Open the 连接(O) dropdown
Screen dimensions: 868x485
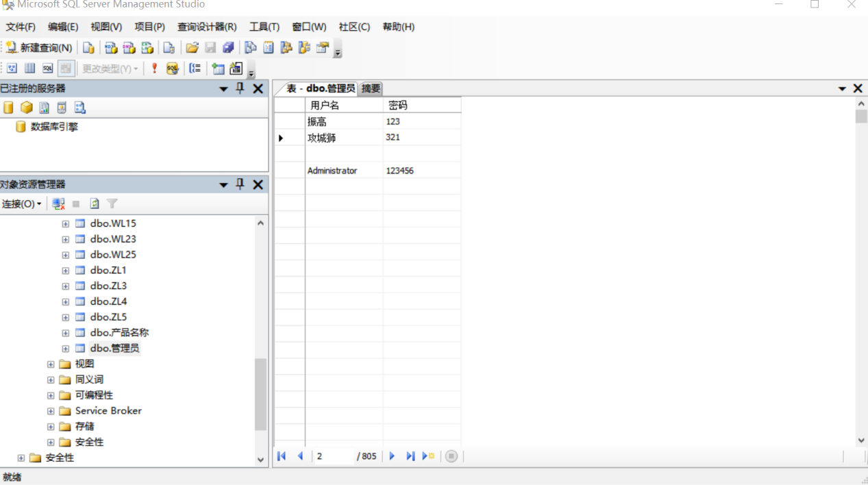pos(21,204)
